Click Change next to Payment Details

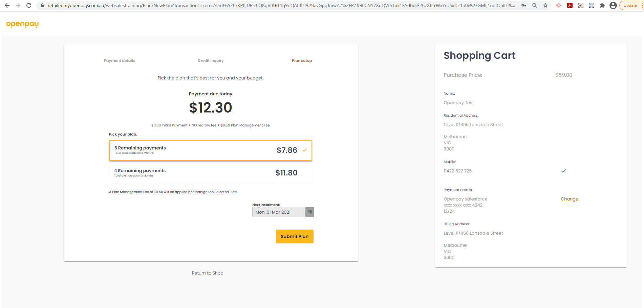569,199
